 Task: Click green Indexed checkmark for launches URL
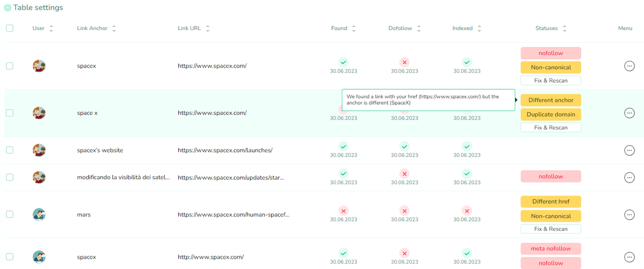(x=467, y=146)
